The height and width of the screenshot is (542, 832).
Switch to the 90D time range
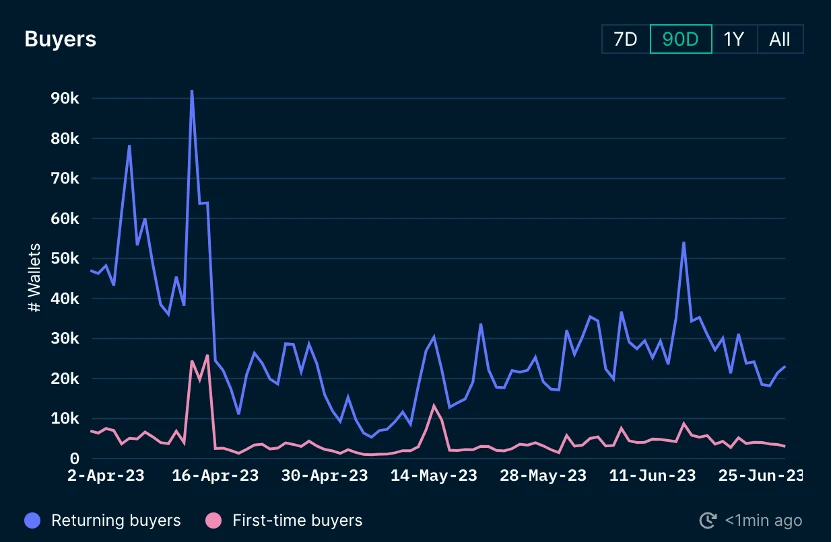tap(681, 39)
